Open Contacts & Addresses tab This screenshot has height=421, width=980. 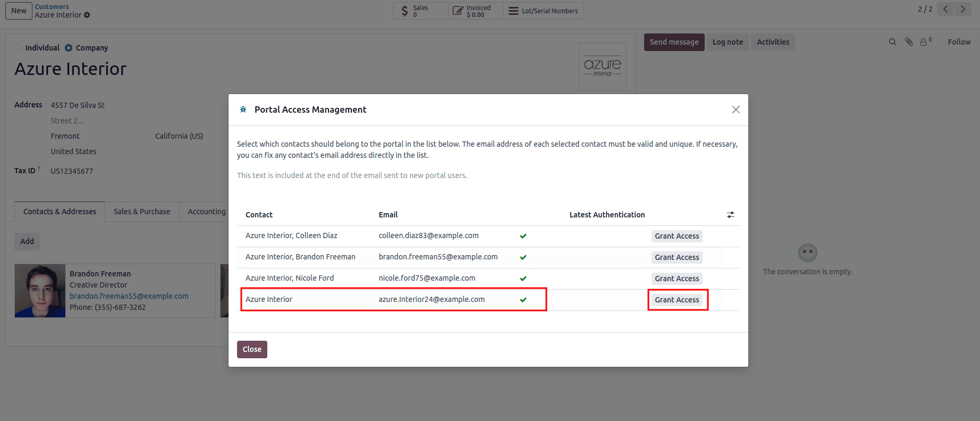60,212
